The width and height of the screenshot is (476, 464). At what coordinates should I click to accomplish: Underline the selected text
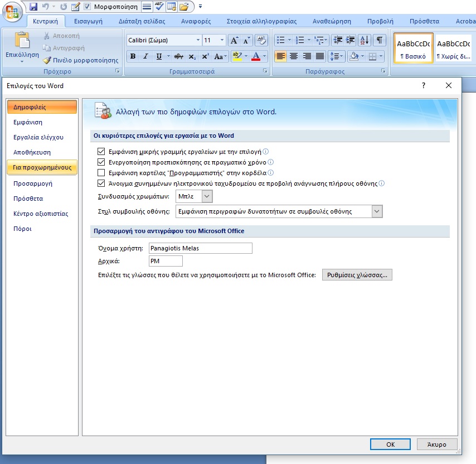(x=159, y=56)
